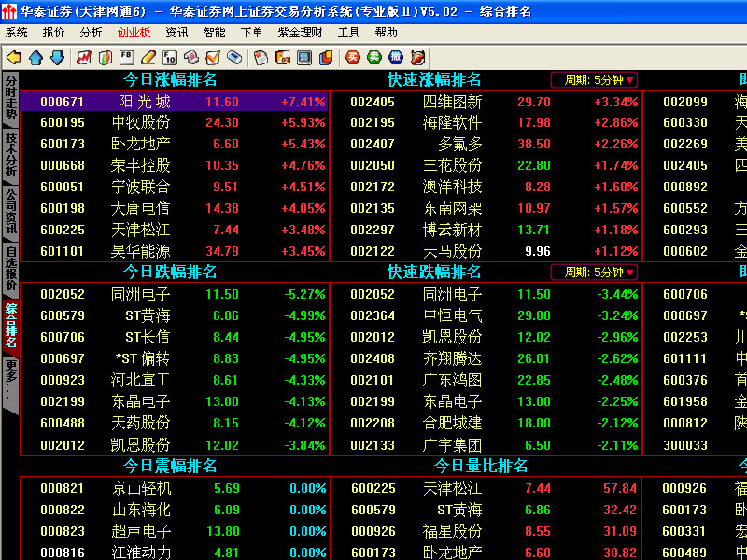The height and width of the screenshot is (560, 747).
Task: Open the pink scroll document icon
Action: coord(191,58)
